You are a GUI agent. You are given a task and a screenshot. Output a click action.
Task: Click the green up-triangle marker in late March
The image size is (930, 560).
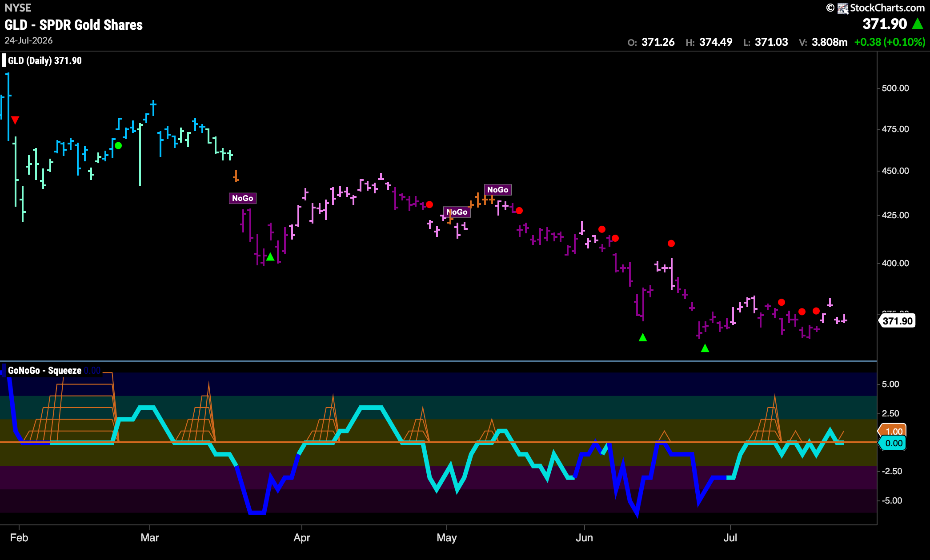(x=270, y=256)
